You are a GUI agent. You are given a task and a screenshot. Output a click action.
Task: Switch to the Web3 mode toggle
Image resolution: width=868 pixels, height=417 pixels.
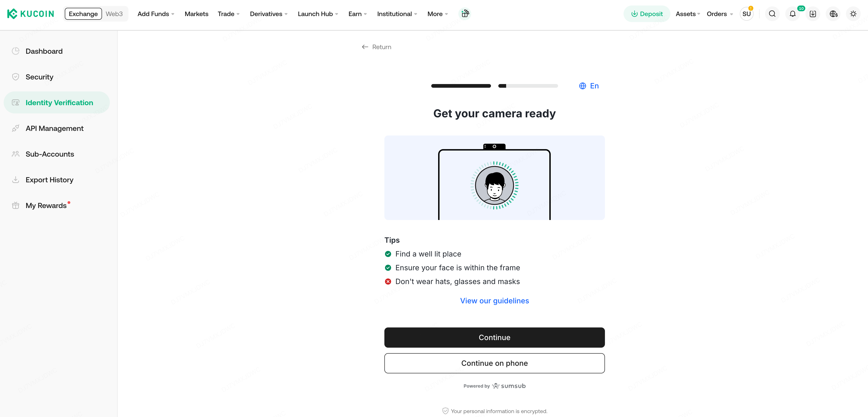tap(114, 14)
